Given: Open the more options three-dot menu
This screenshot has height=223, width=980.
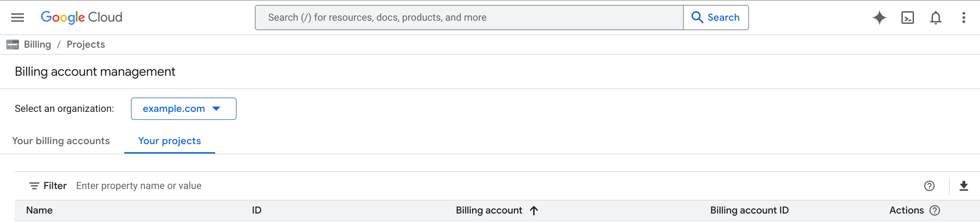Looking at the screenshot, I should click(964, 17).
